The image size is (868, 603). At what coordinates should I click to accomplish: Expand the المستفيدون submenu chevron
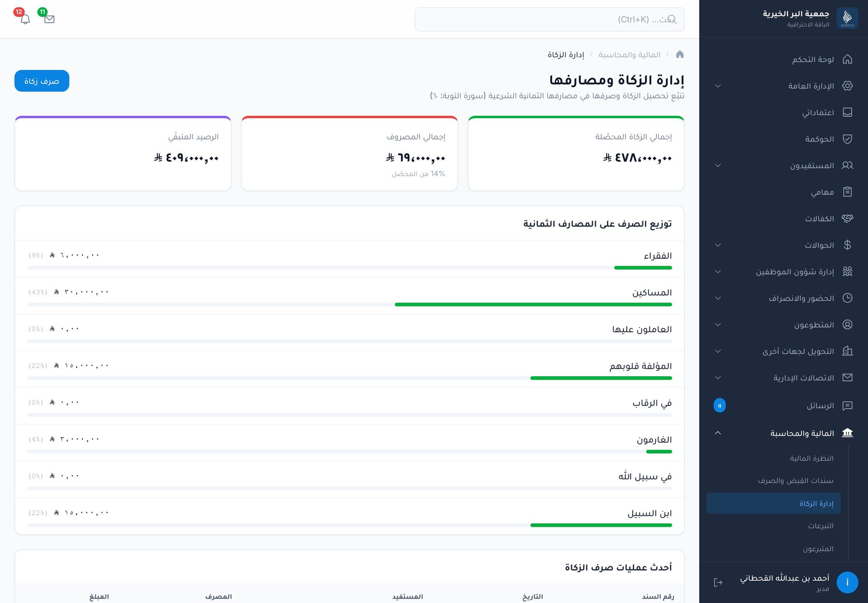tap(718, 165)
